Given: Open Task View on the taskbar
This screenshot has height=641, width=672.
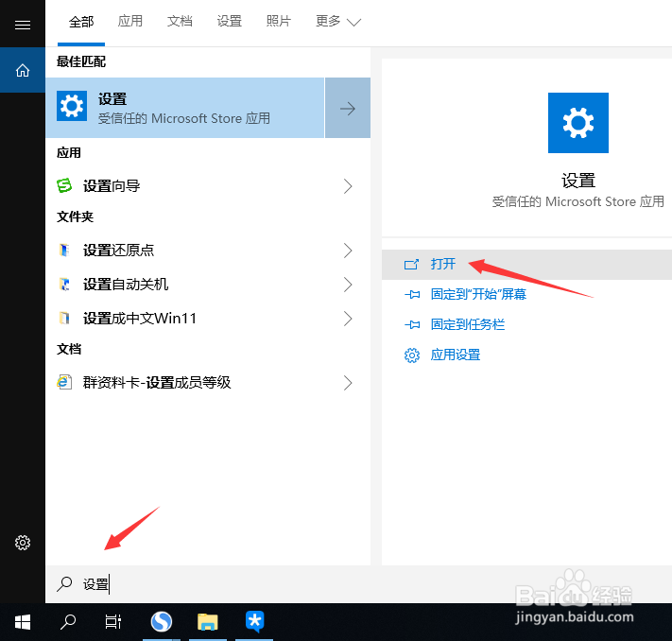Looking at the screenshot, I should (x=113, y=622).
